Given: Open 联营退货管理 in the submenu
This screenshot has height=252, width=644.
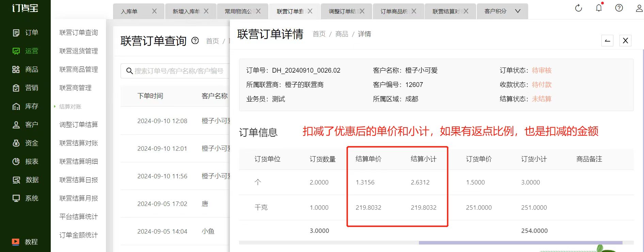Looking at the screenshot, I should (79, 51).
